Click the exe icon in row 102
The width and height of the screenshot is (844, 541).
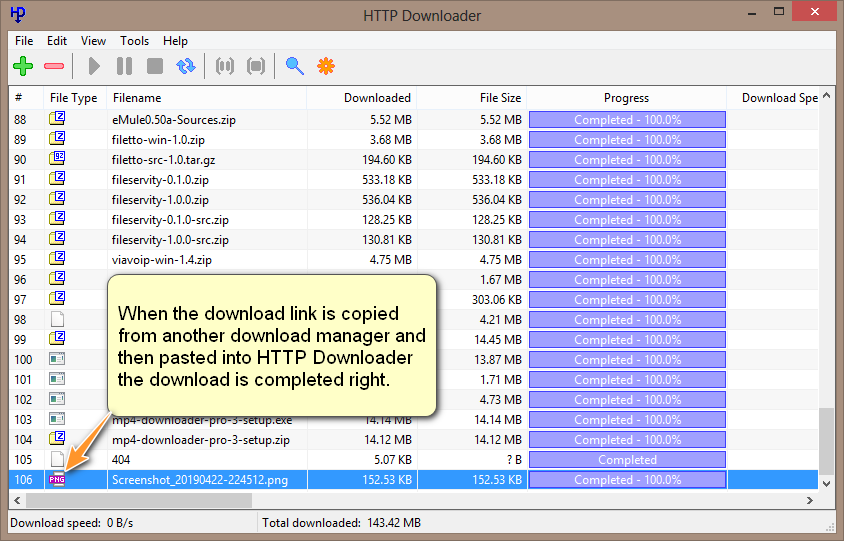pos(57,399)
